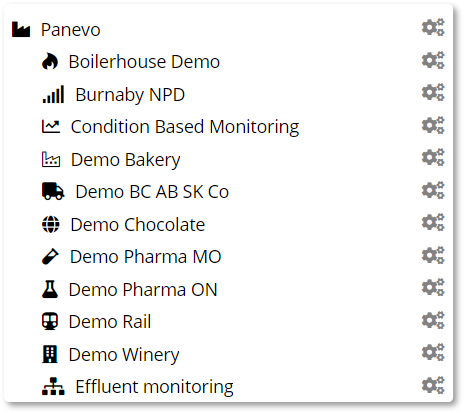
Task: Open Demo Chocolate site
Action: point(138,224)
